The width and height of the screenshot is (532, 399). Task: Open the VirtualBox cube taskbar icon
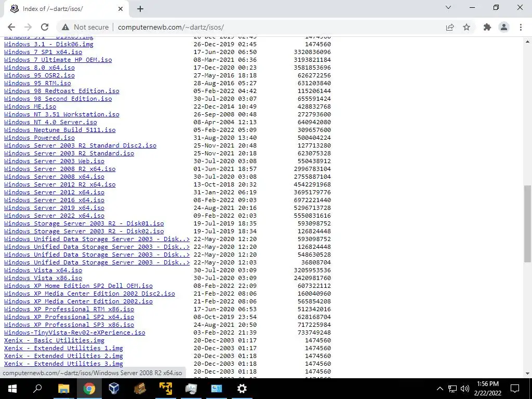[114, 389]
